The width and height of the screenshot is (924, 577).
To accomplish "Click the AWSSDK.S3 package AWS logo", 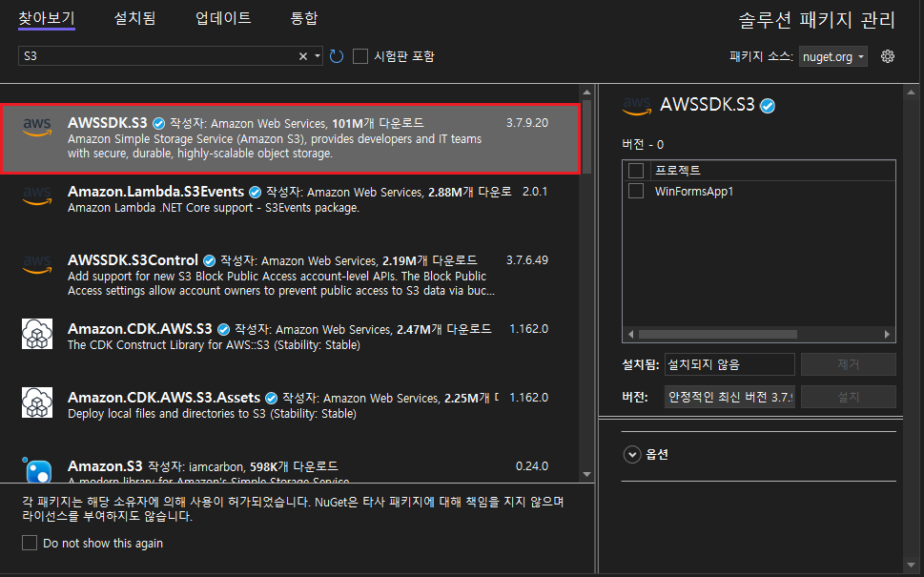I will pyautogui.click(x=37, y=126).
